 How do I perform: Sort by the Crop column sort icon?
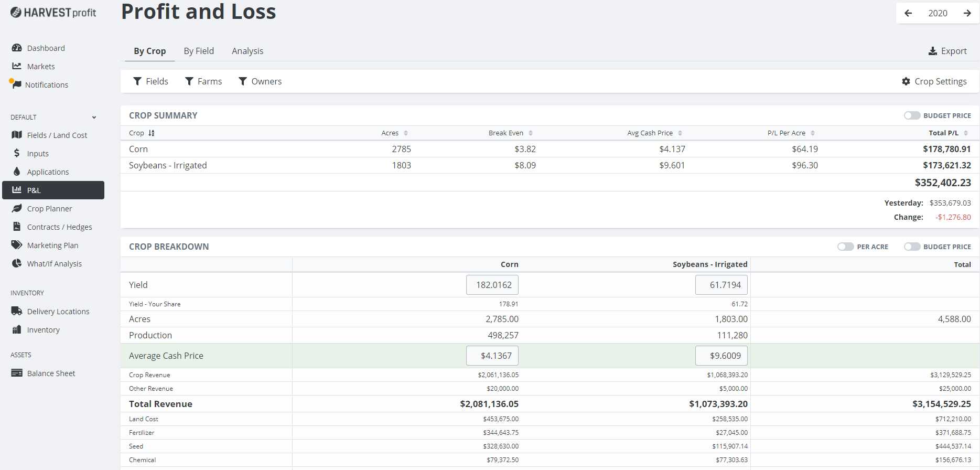point(152,133)
